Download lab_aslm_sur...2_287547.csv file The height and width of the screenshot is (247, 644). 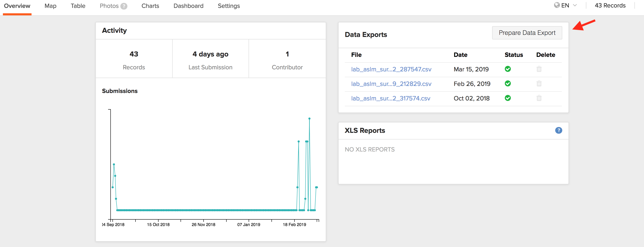pyautogui.click(x=391, y=69)
